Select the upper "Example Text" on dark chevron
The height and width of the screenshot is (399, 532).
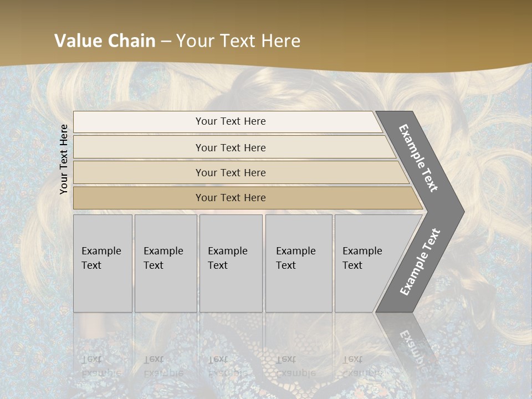tap(418, 158)
